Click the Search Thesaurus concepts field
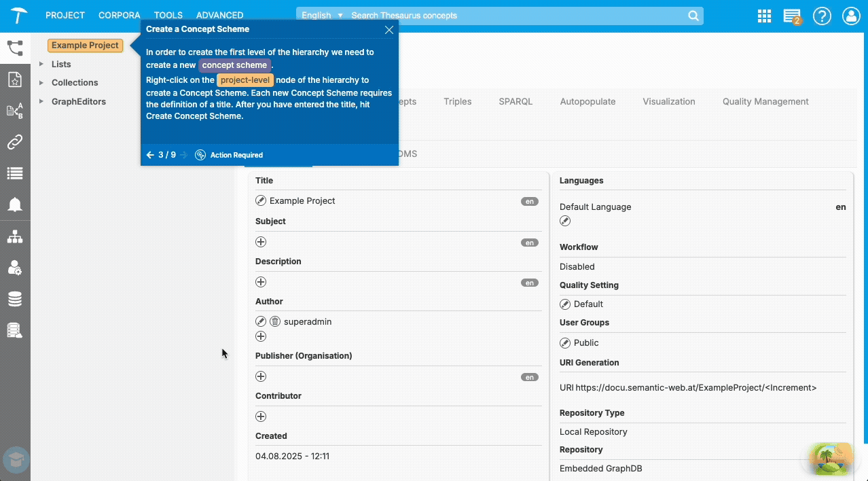Image resolution: width=868 pixels, height=481 pixels. click(x=475, y=15)
